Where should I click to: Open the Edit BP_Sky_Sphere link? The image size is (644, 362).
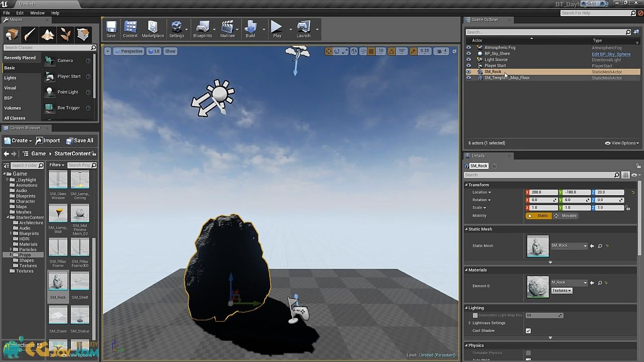tap(611, 54)
